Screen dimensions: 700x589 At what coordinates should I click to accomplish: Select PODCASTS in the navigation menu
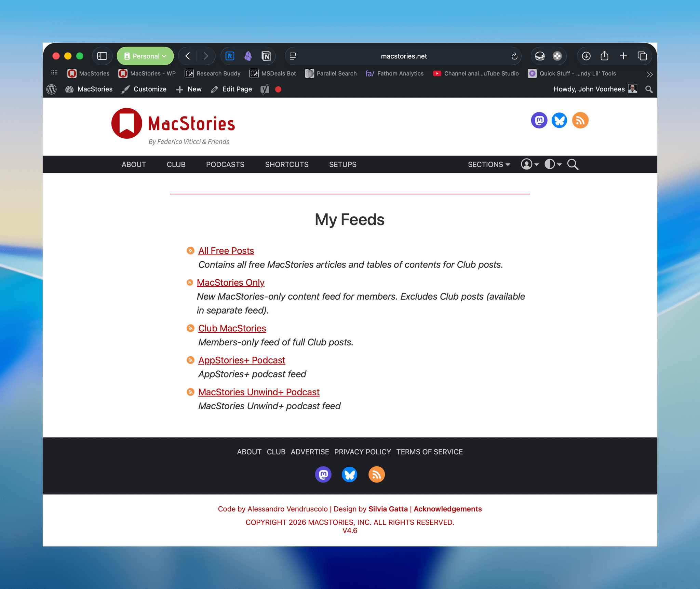click(225, 164)
